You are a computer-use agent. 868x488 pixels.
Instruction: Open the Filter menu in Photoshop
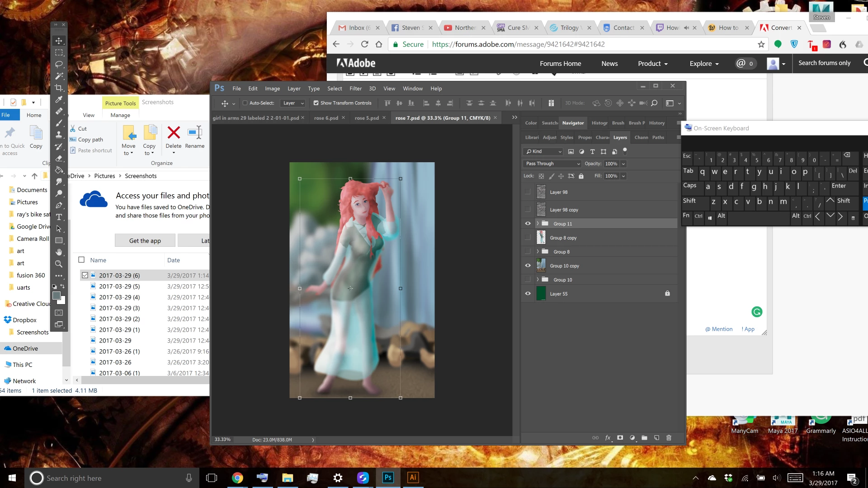(x=355, y=89)
